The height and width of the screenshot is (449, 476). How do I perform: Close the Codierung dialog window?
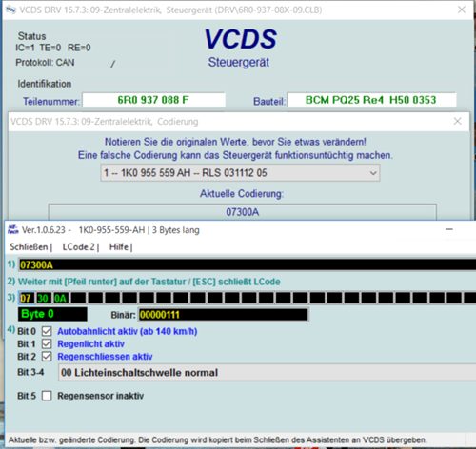457,121
